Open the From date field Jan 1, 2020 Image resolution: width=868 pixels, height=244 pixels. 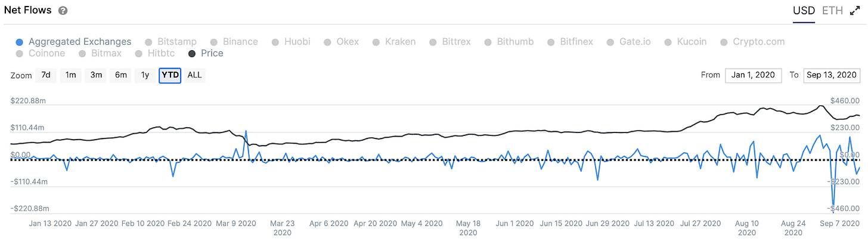tap(754, 75)
